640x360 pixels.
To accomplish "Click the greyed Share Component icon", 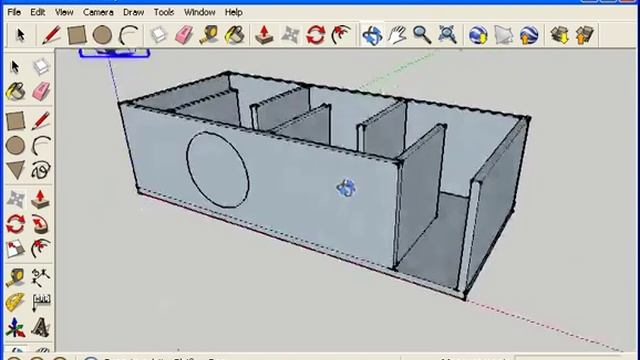I will coord(503,35).
